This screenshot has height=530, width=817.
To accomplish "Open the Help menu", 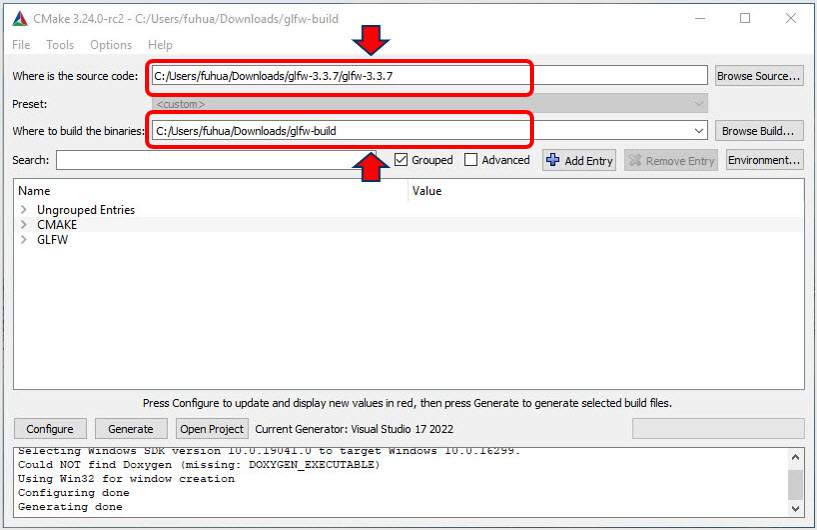I will (x=160, y=45).
